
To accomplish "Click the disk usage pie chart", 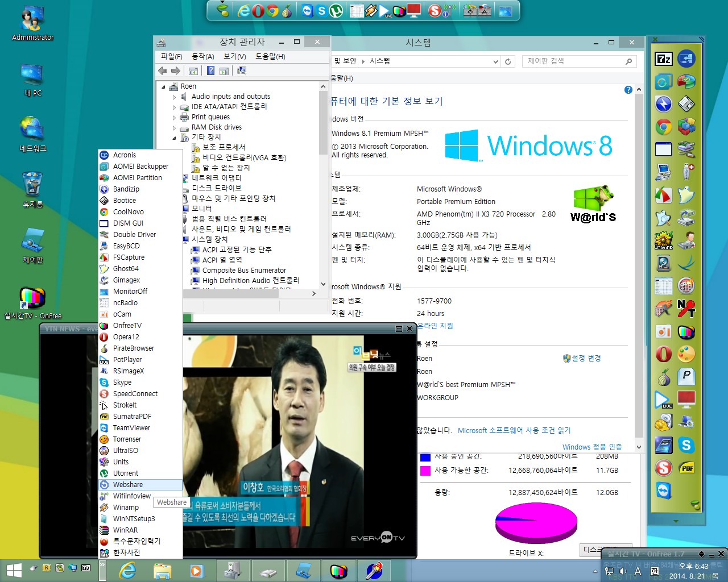I will [536, 523].
